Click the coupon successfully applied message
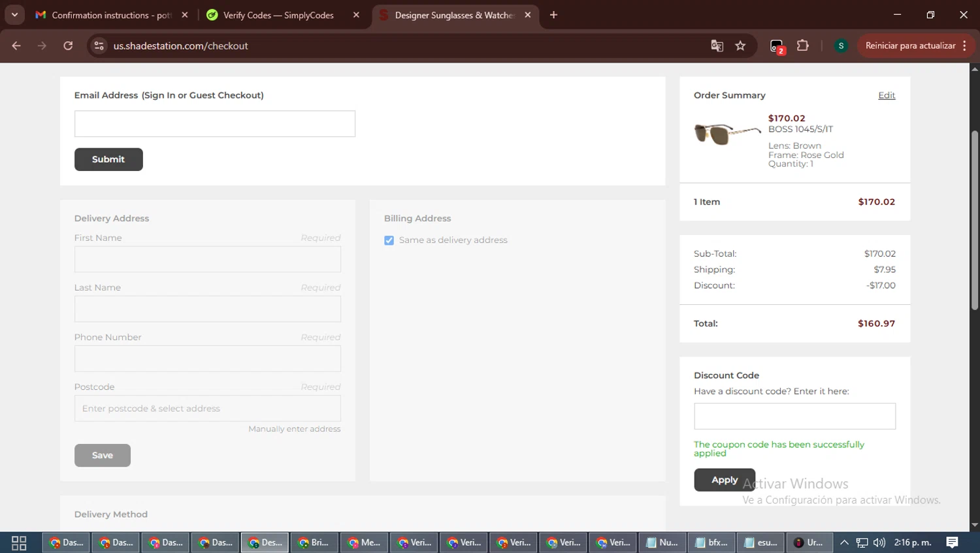 (x=779, y=449)
